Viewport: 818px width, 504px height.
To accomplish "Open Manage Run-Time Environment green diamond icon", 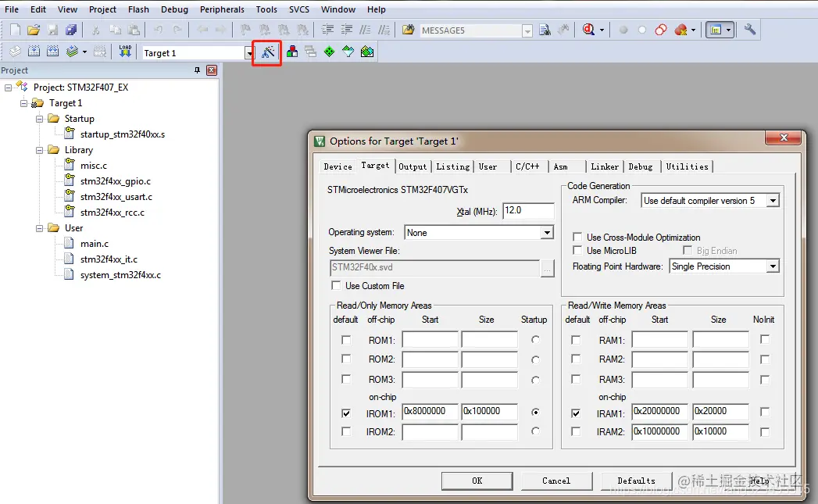I will click(x=329, y=52).
